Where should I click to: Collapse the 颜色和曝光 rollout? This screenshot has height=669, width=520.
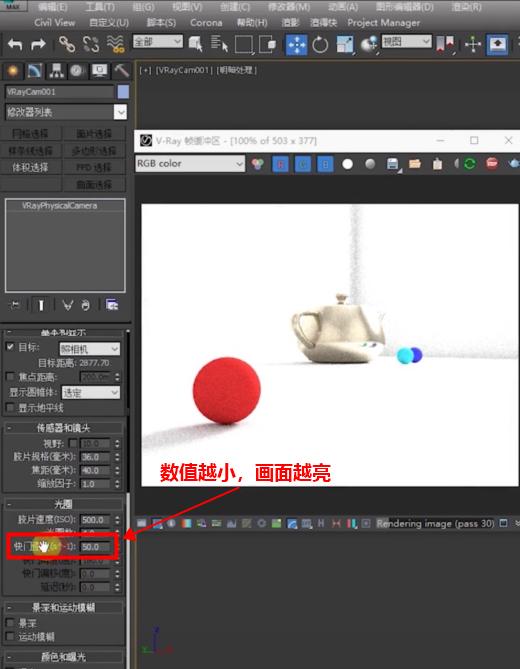(63, 657)
